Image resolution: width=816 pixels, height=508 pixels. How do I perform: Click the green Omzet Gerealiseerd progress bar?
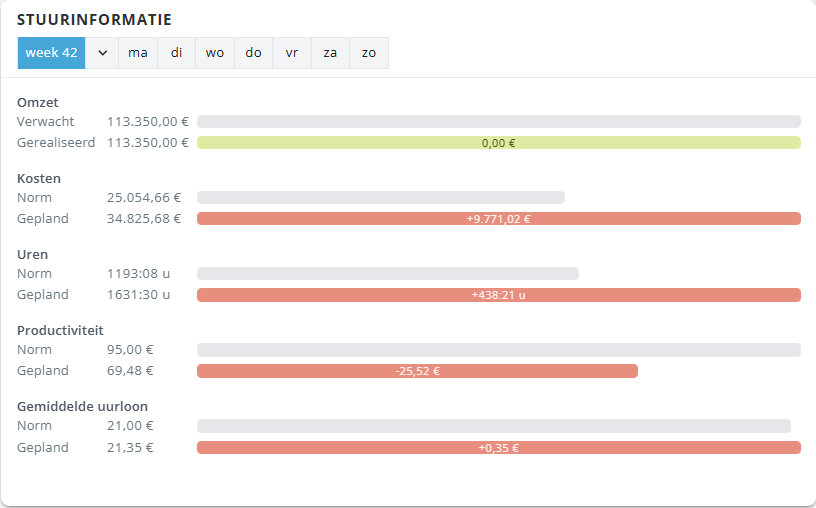498,143
